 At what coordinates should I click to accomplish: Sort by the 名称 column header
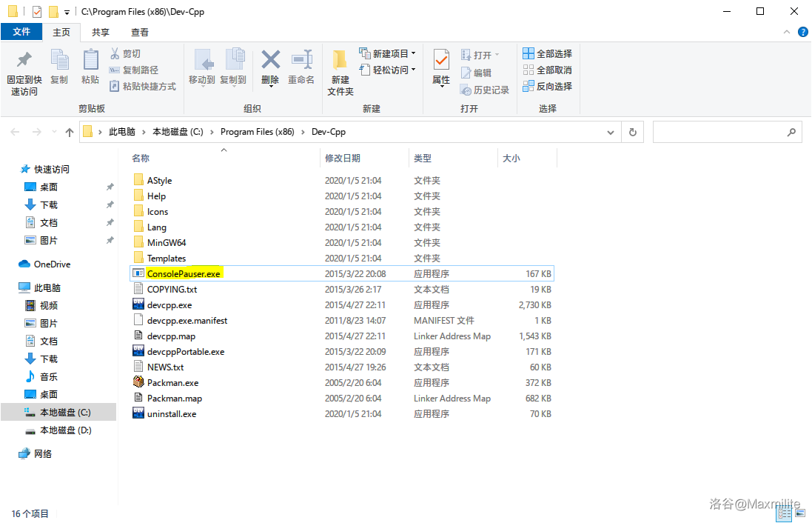(224, 158)
